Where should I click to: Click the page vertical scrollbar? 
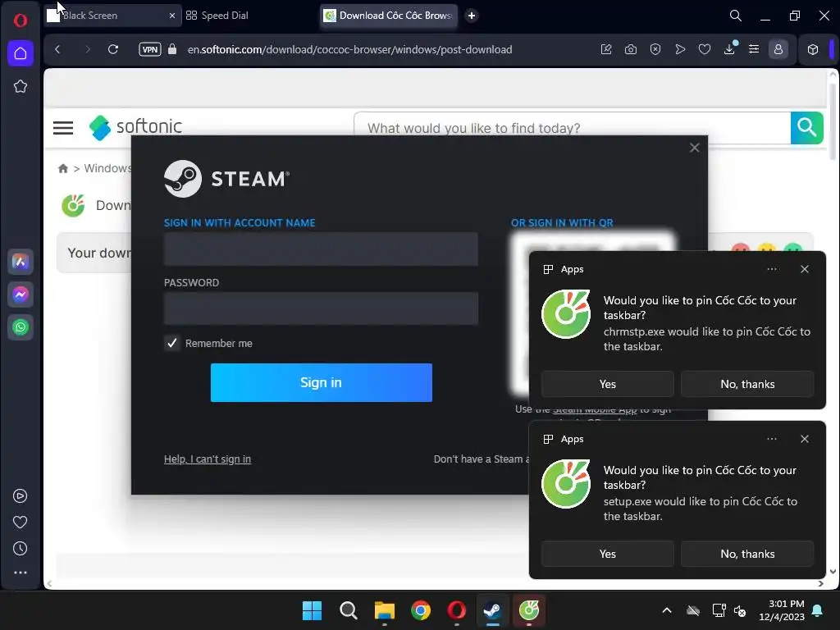[x=833, y=122]
